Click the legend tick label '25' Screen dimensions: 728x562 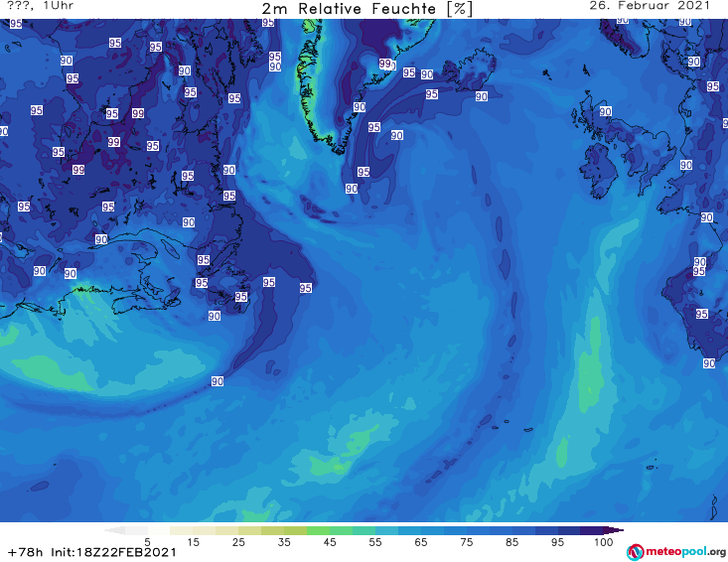point(238,541)
